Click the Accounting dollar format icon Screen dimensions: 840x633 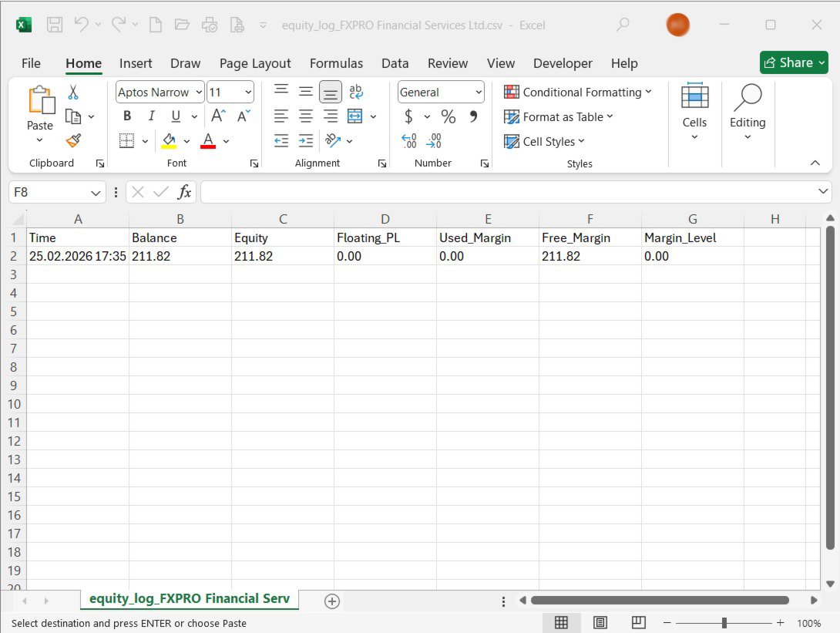pos(408,116)
